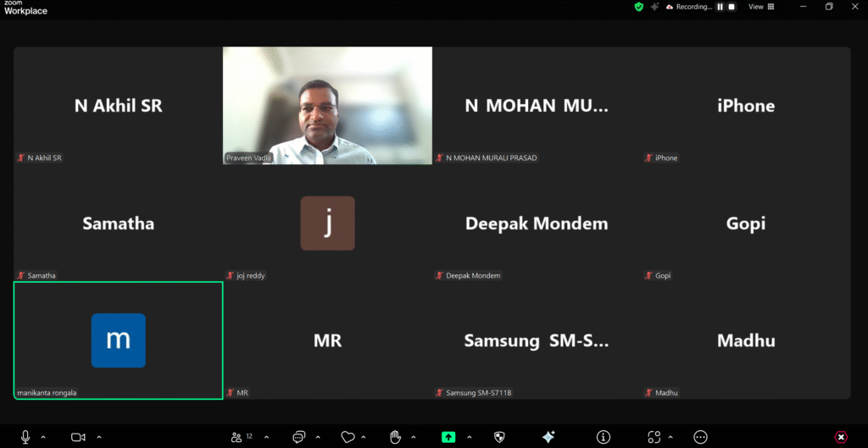Screen dimensions: 868x448
Task: Expand video options arrow beside camera
Action: click(x=98, y=437)
